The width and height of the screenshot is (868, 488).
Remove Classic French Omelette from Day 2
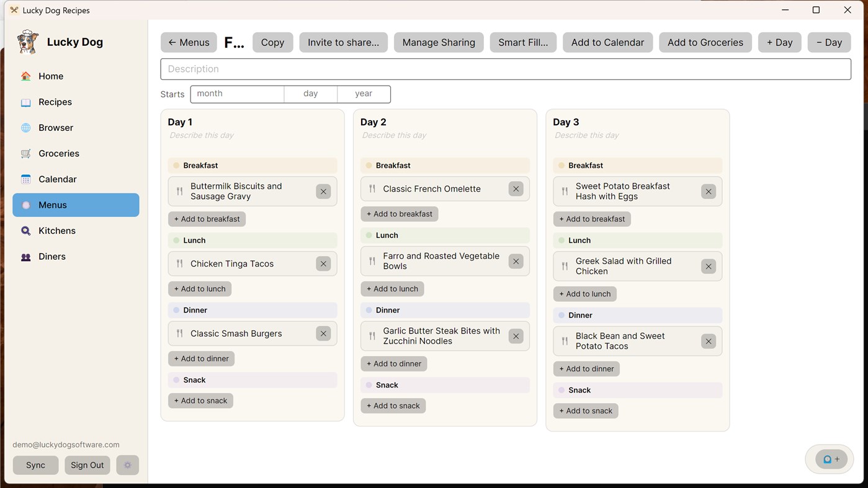point(516,189)
